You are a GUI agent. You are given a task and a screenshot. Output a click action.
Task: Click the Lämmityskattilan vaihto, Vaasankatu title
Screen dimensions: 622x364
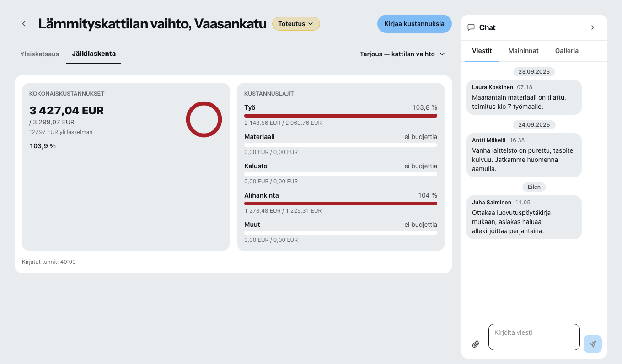(x=152, y=24)
